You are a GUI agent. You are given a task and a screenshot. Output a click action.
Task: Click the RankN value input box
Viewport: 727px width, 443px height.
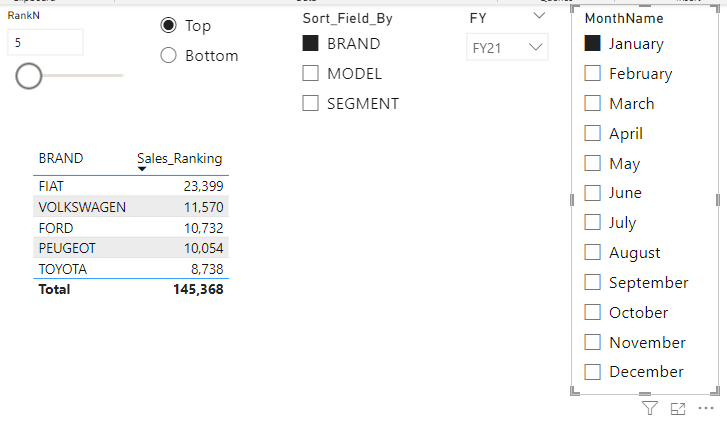point(45,42)
